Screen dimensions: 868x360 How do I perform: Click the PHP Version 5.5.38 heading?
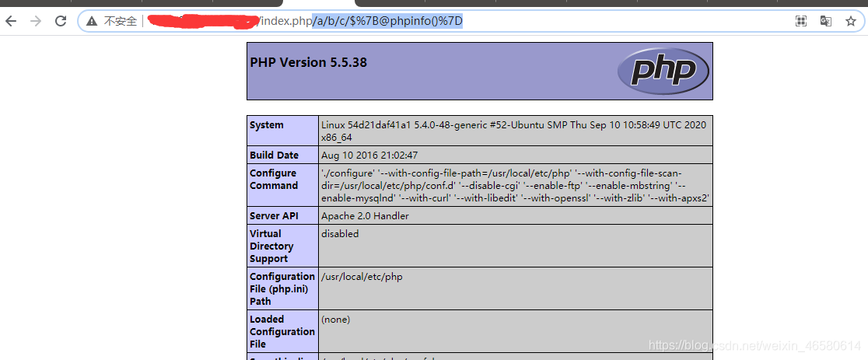308,62
